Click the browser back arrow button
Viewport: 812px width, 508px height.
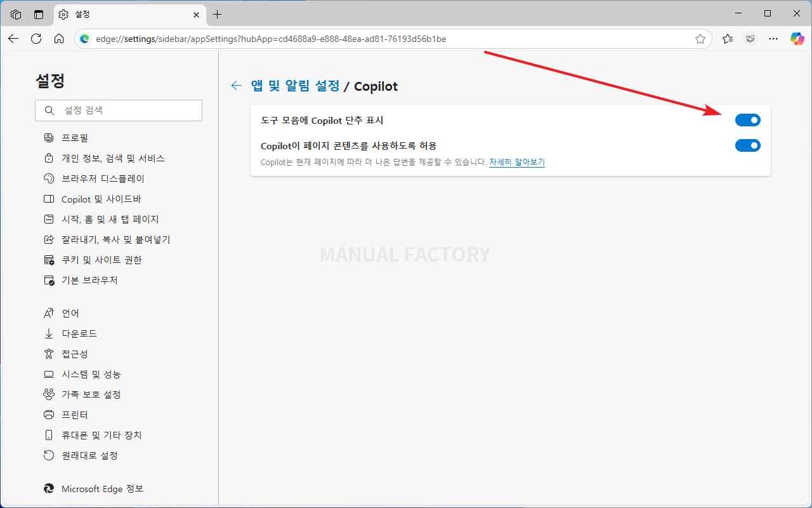pos(13,39)
